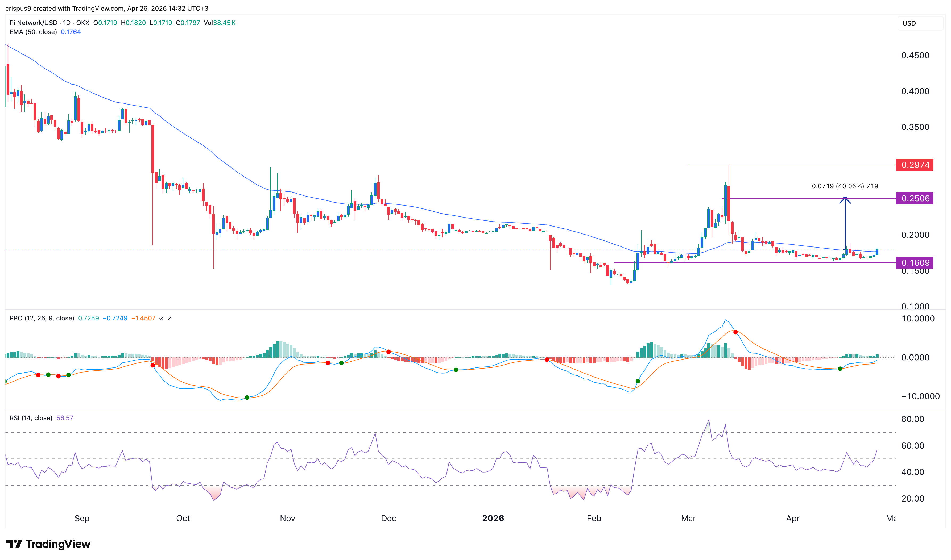The height and width of the screenshot is (560, 951).
Task: Select the PPO (12, 26, 9, close) legend
Action: click(x=42, y=319)
